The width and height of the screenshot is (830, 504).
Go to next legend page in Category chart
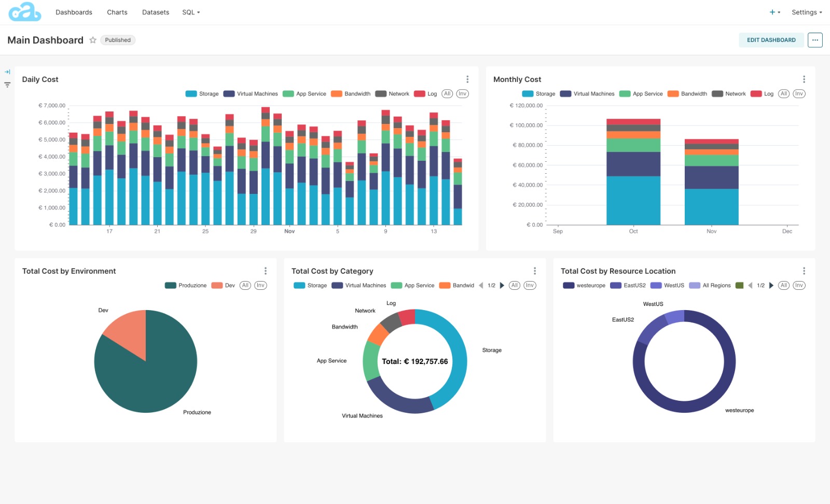click(502, 286)
